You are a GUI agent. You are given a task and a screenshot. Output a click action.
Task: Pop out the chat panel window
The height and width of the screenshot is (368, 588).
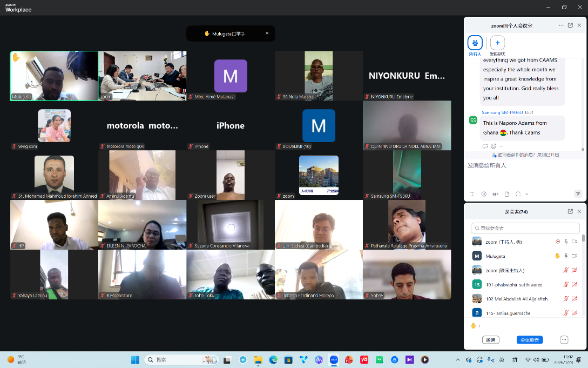click(x=570, y=25)
